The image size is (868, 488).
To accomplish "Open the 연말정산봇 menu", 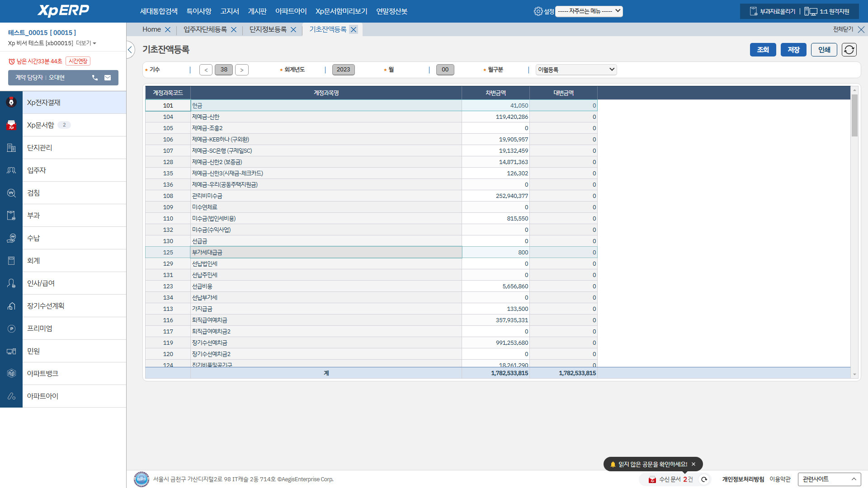I will tap(392, 11).
